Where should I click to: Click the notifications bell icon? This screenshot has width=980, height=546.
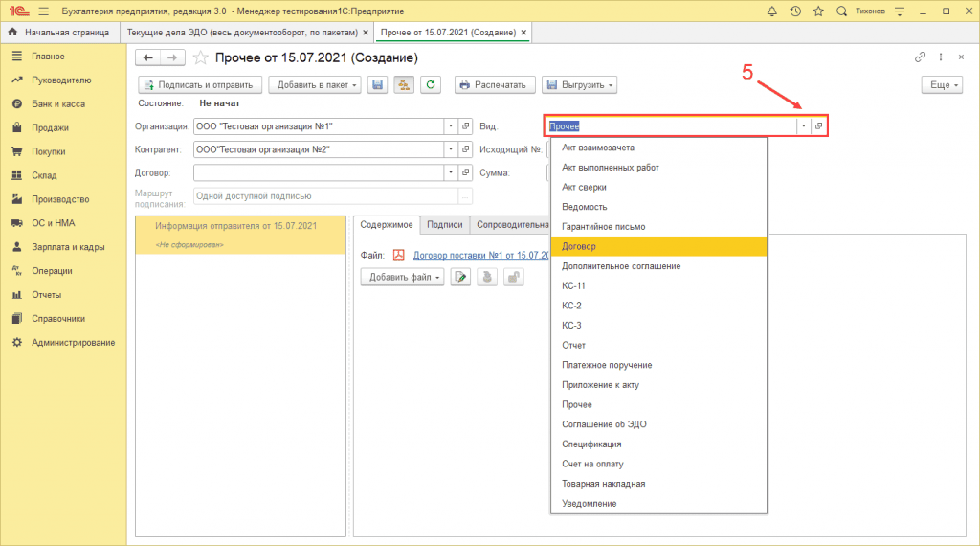772,11
